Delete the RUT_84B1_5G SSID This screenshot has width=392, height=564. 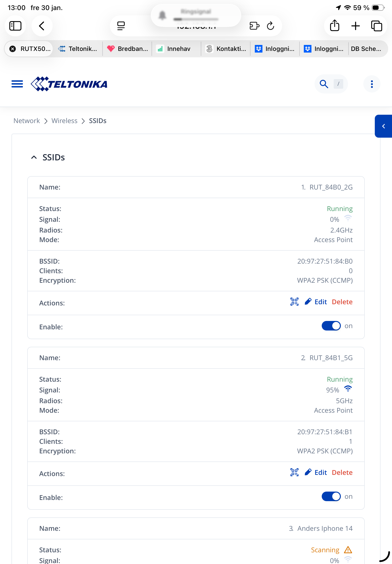[342, 472]
